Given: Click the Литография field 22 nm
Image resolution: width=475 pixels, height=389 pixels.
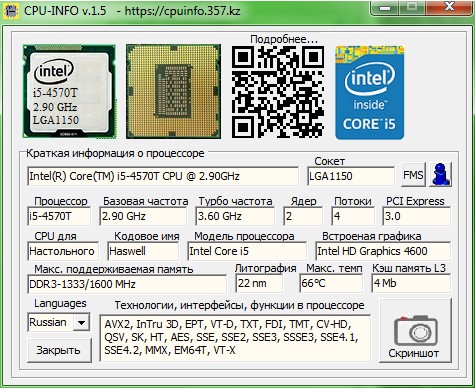Looking at the screenshot, I should click(259, 283).
